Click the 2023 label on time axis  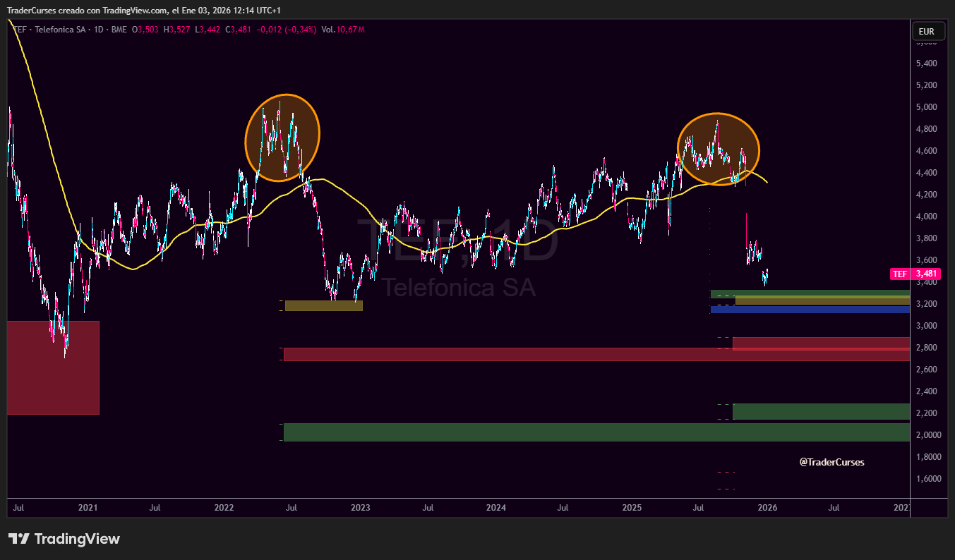(360, 507)
